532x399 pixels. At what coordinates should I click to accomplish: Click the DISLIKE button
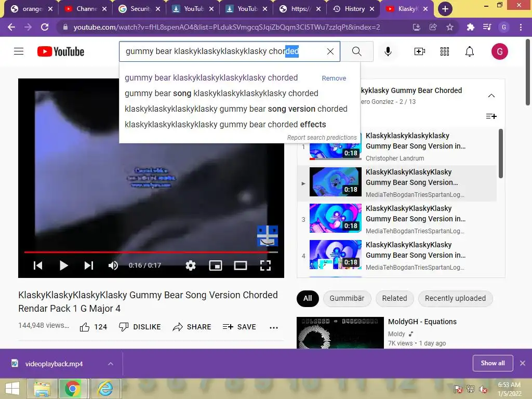coord(140,327)
